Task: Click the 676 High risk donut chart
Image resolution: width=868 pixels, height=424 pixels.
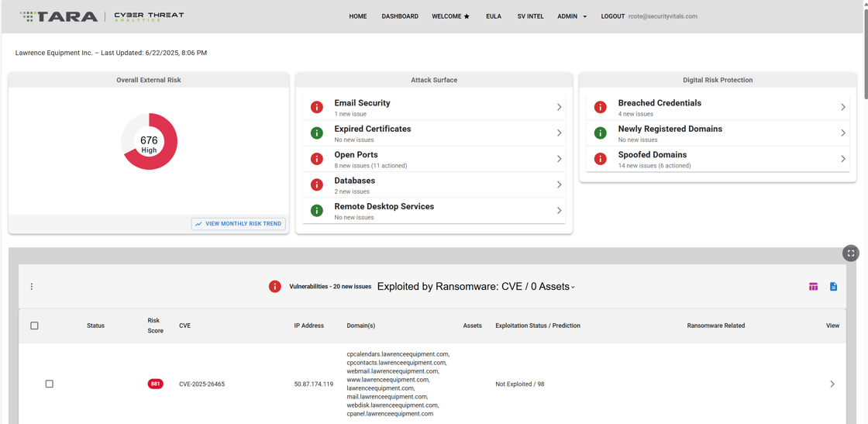Action: (x=149, y=141)
